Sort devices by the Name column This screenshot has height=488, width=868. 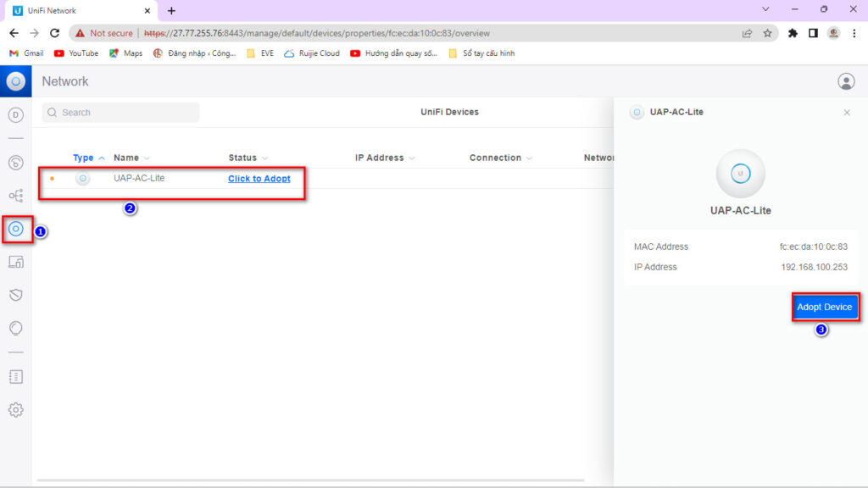click(x=126, y=158)
